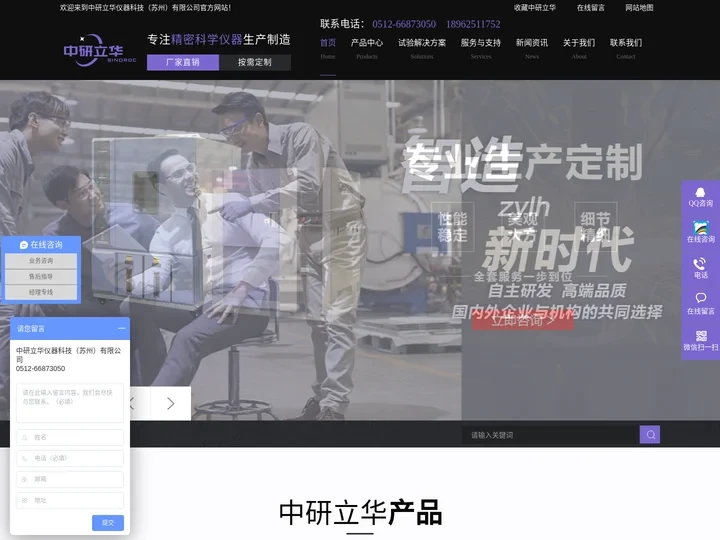Image resolution: width=720 pixels, height=540 pixels.
Task: Click the 地址 address field
Action: tap(70, 500)
